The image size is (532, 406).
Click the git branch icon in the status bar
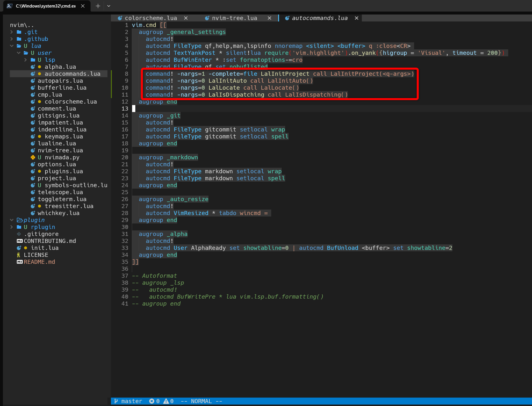click(116, 401)
